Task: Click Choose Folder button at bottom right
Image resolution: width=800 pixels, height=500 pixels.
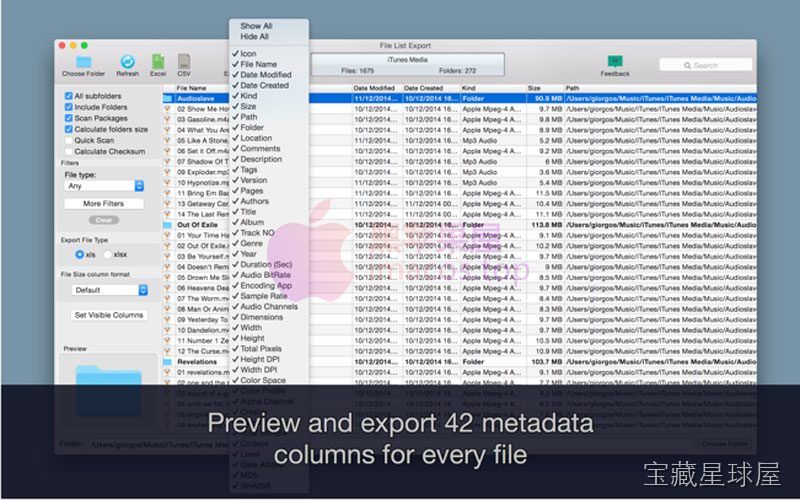Action: tap(724, 444)
